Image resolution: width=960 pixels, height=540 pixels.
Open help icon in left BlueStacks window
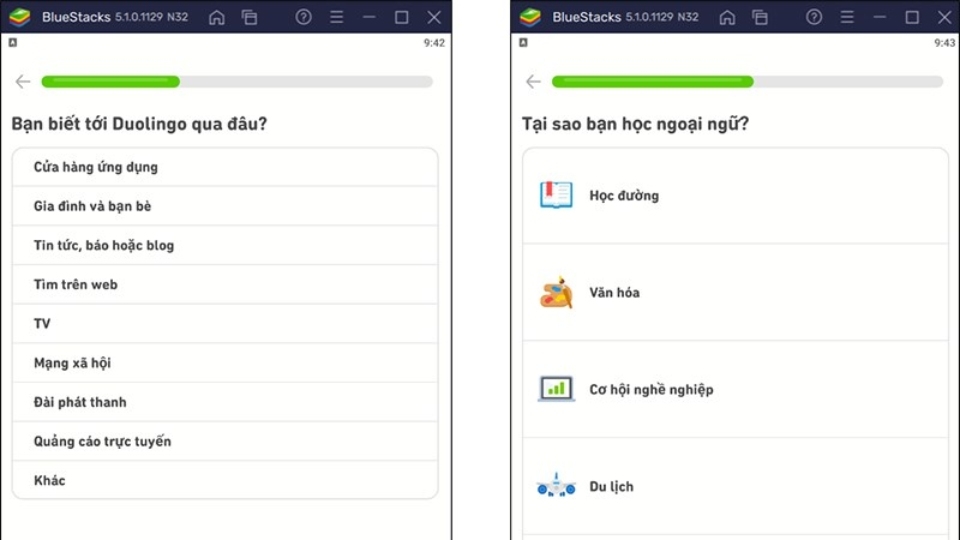pos(304,17)
